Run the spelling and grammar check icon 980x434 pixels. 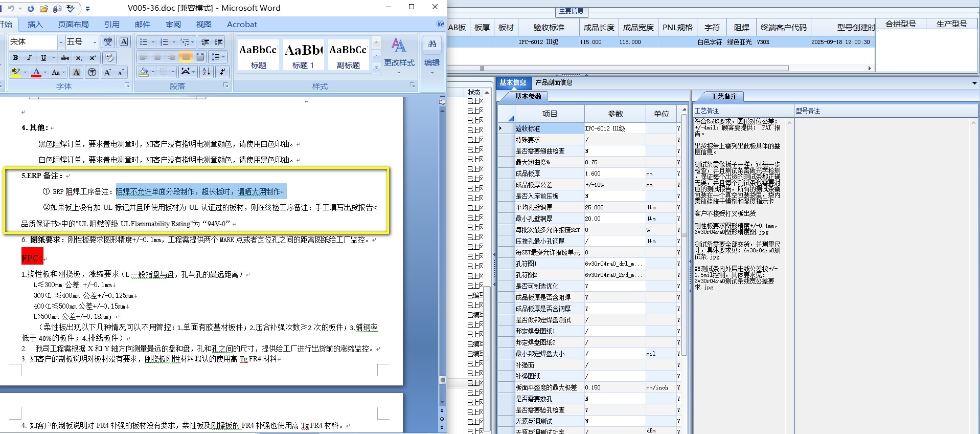pos(71,8)
